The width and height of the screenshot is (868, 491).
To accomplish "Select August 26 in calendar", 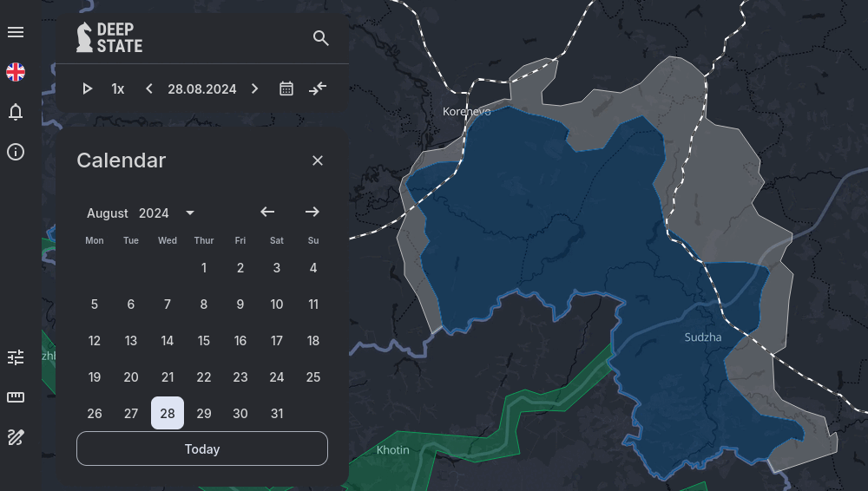I will tap(94, 414).
